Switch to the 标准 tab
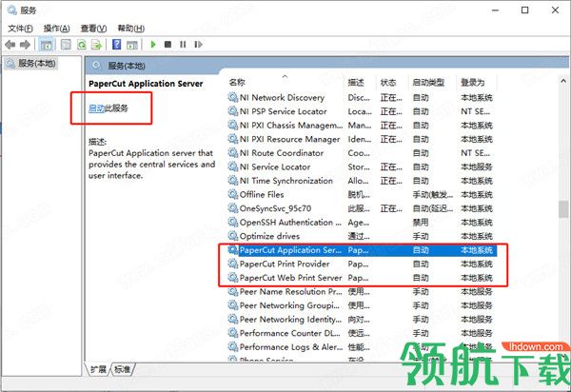The image size is (571, 392). (x=123, y=369)
